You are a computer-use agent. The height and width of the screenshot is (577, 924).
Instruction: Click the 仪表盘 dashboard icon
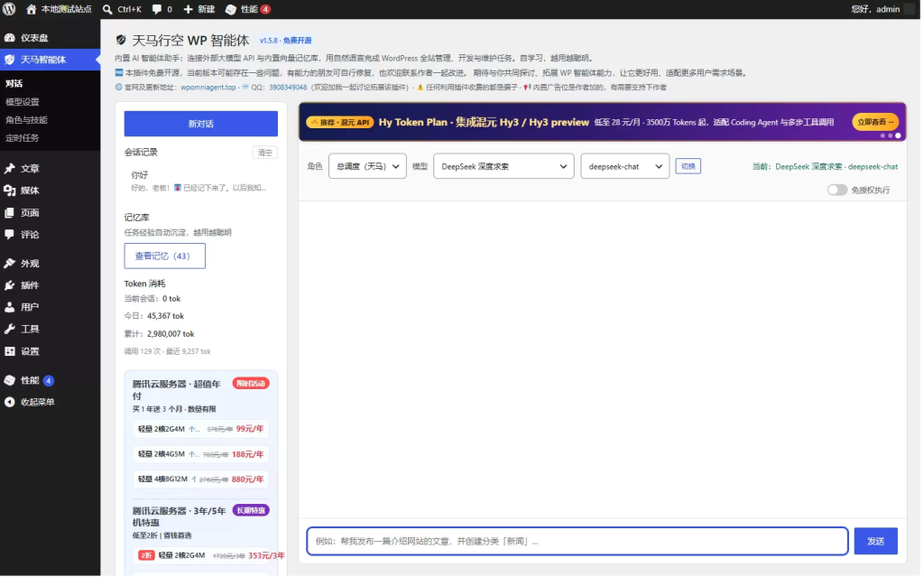coord(9,37)
